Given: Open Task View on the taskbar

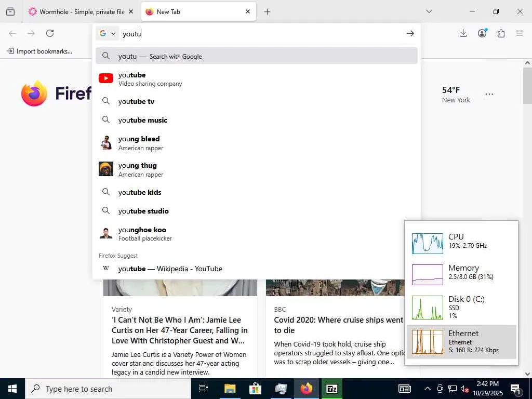Looking at the screenshot, I should [x=204, y=389].
